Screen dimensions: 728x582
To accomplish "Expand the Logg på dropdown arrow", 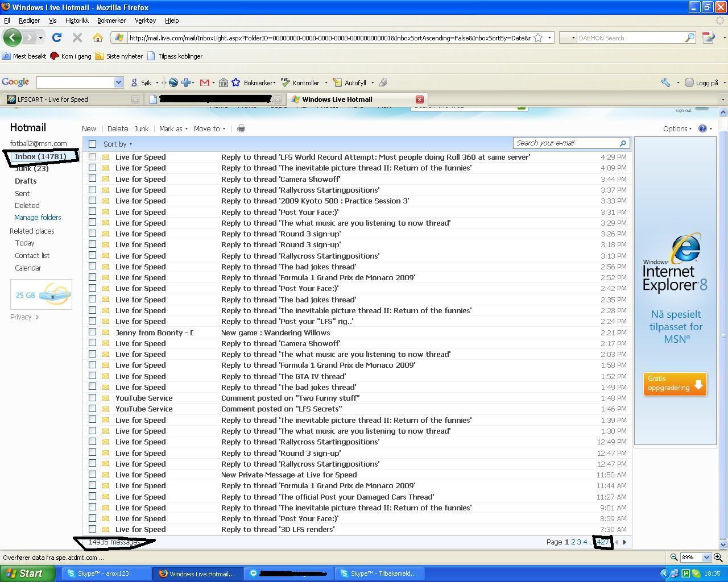I will click(724, 82).
